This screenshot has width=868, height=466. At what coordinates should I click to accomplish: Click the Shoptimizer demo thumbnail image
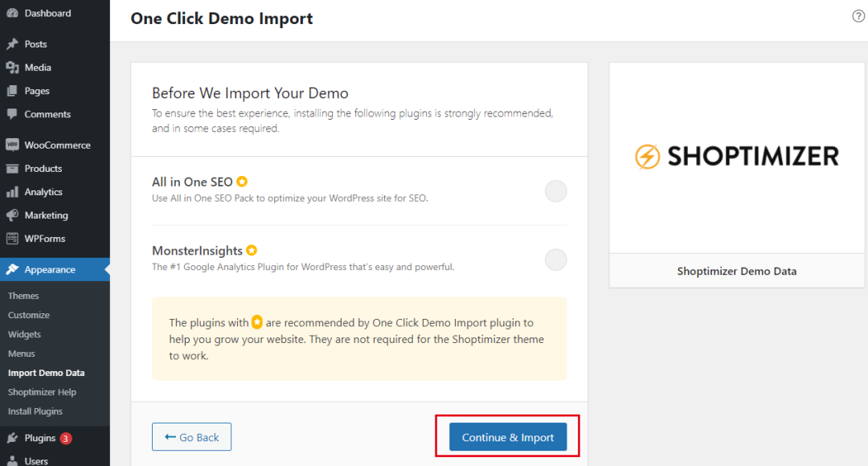tap(737, 157)
